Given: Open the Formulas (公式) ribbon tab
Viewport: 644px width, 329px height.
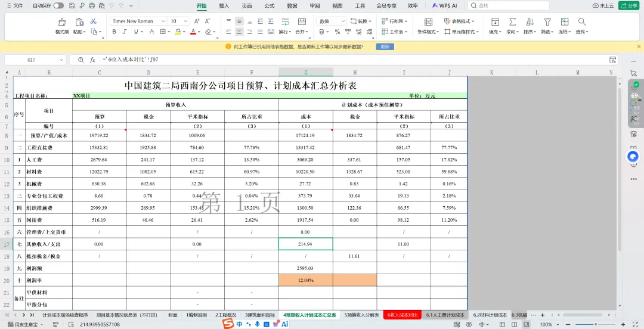Looking at the screenshot, I should tap(270, 6).
